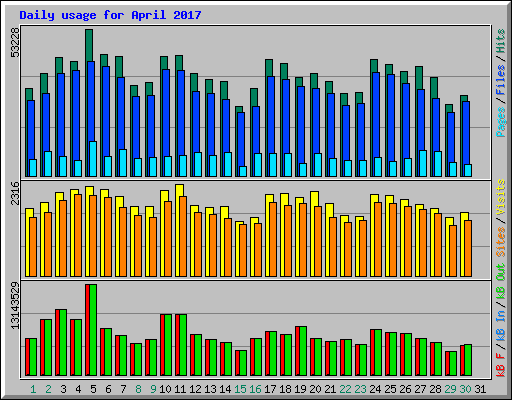Image resolution: width=512 pixels, height=400 pixels.
Task: Click the cyan pages bar for day 5
Action: click(x=93, y=159)
